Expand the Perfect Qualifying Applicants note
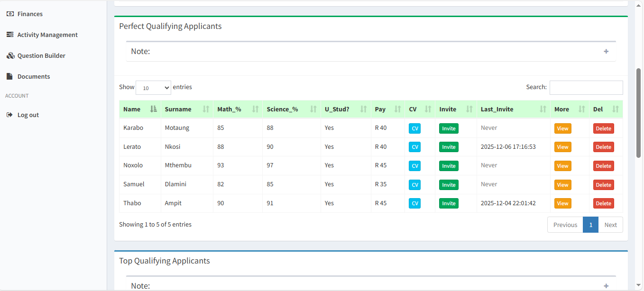The width and height of the screenshot is (644, 291). [x=606, y=51]
